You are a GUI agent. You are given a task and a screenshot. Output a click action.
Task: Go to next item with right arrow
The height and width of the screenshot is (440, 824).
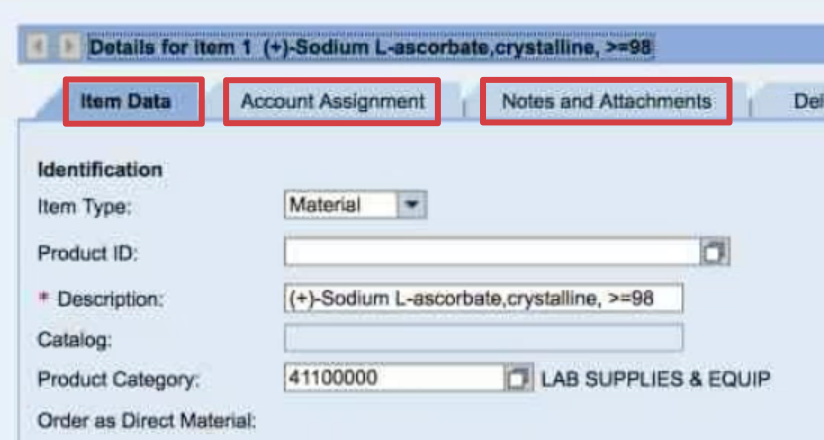coord(68,47)
